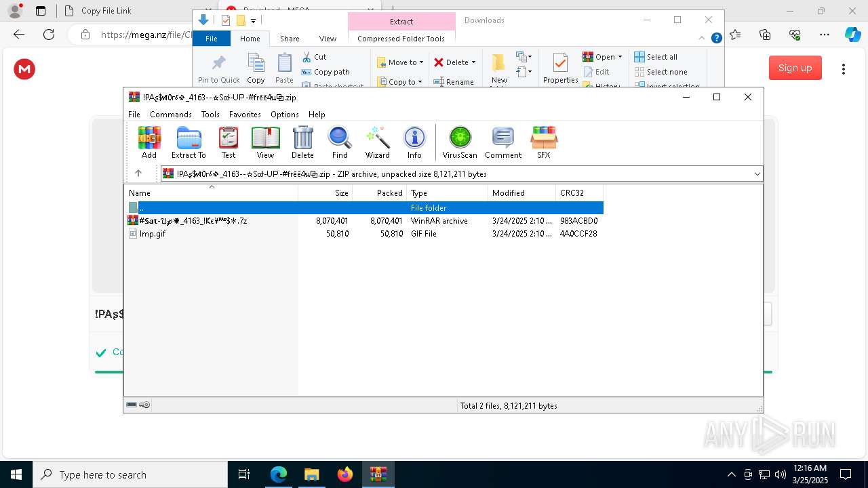
Task: Convert archive with SFX icon
Action: click(x=544, y=142)
